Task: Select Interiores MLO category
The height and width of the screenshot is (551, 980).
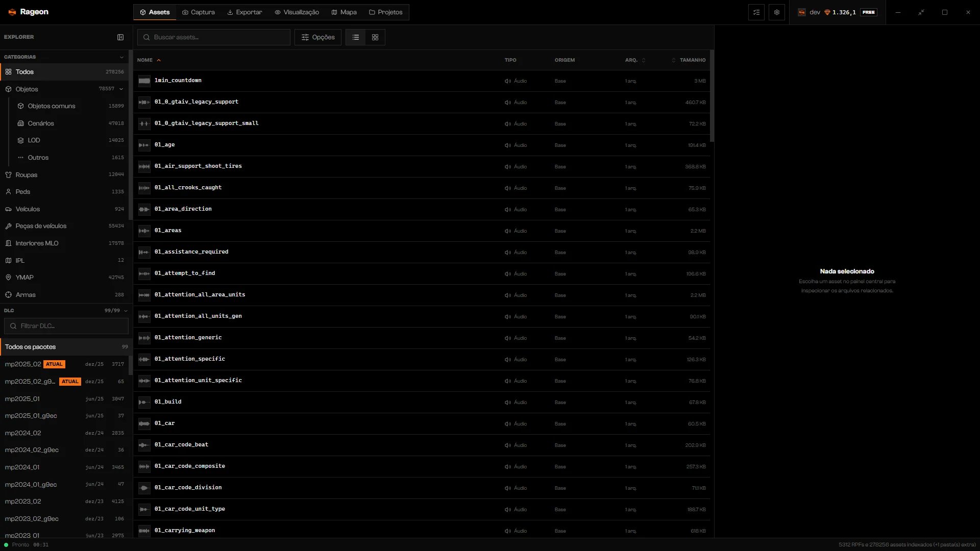Action: (x=64, y=243)
